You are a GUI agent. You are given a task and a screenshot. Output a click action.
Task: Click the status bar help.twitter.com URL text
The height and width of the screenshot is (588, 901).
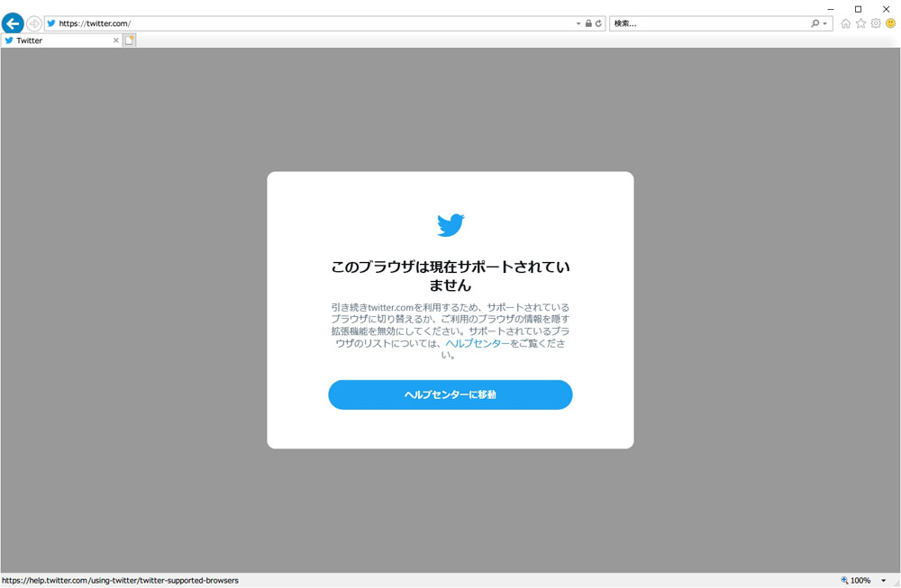120,581
